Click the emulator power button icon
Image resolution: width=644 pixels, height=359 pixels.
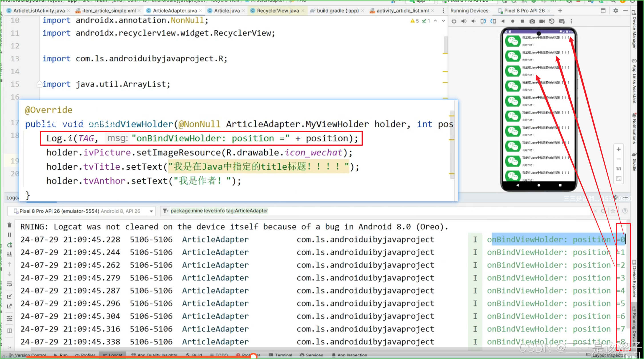(454, 21)
